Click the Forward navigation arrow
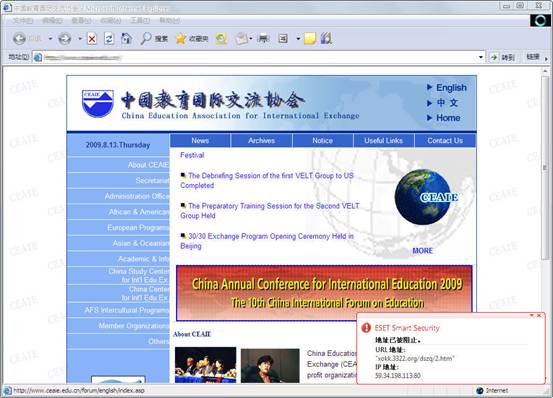The width and height of the screenshot is (553, 398). (65, 38)
